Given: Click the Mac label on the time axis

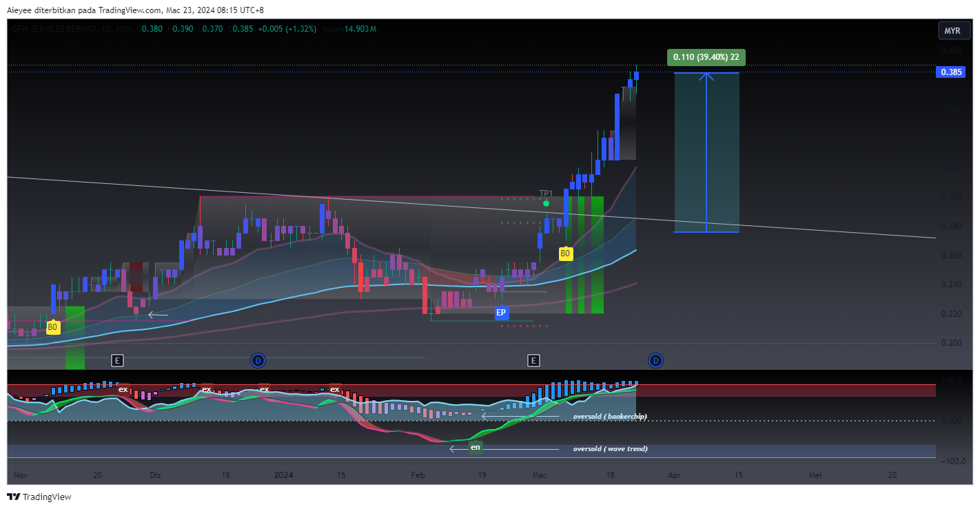Looking at the screenshot, I should pyautogui.click(x=540, y=475).
